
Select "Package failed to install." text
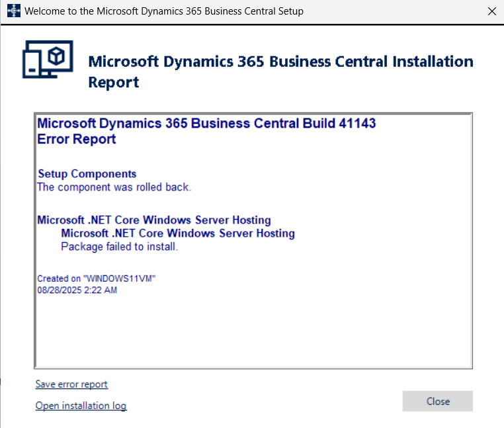(x=119, y=247)
